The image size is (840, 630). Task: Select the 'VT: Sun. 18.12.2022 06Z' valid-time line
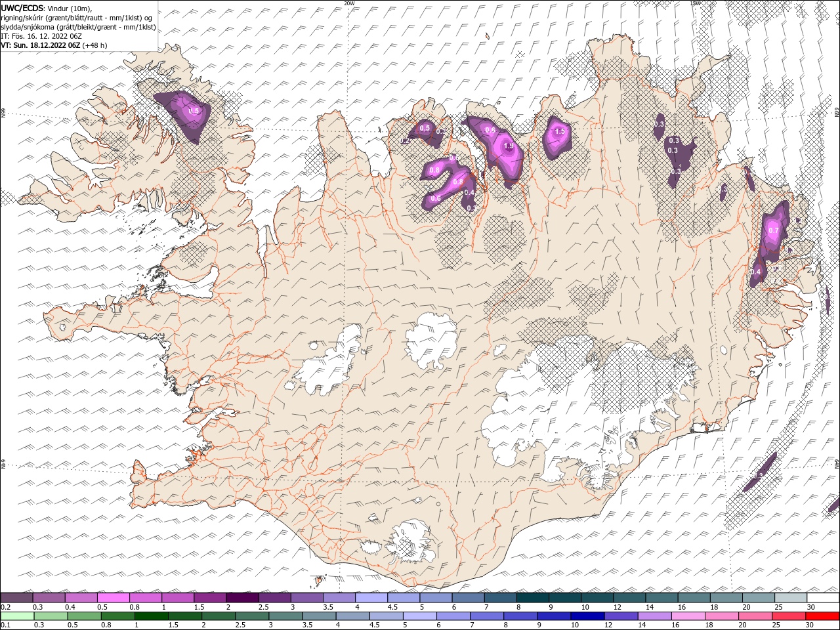[41, 45]
